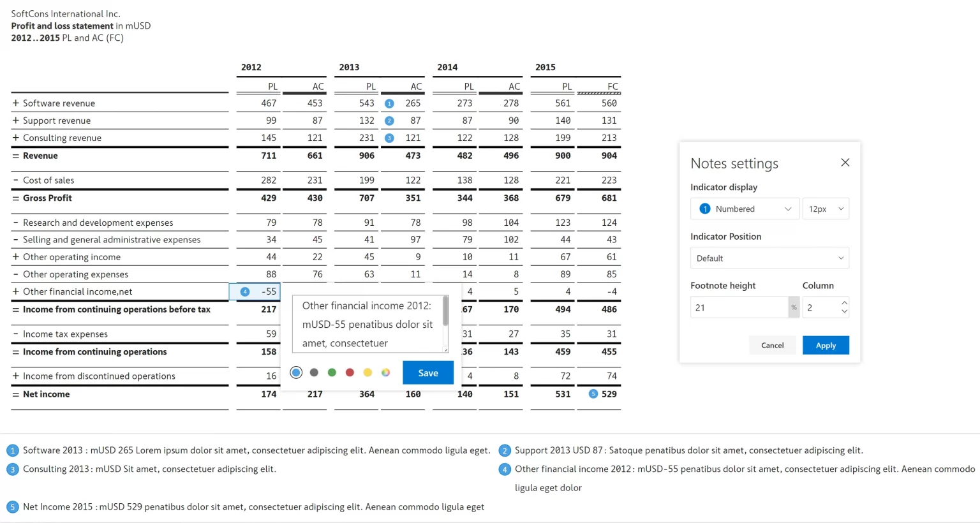Click note indicator 3 beside Consulting revenue 2013
Screen dimensions: 980x523
(389, 138)
